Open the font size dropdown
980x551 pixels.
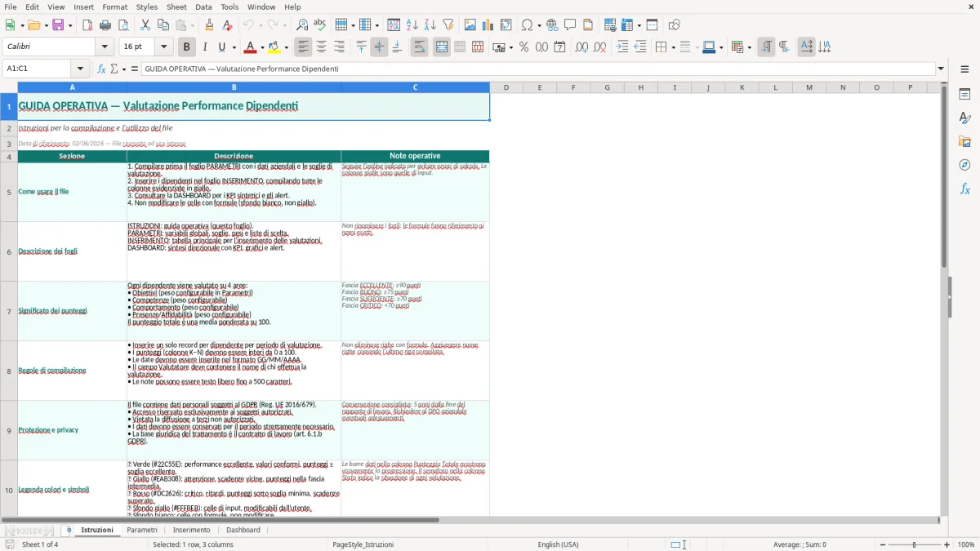tap(164, 47)
